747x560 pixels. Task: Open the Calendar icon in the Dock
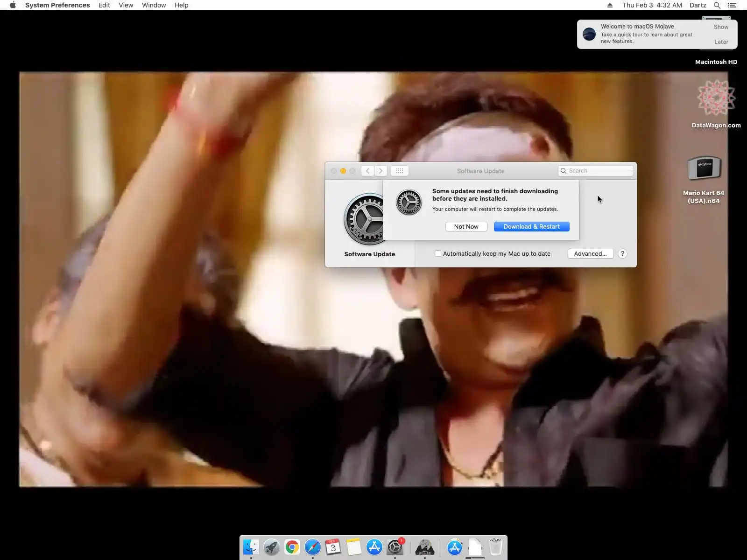[333, 546]
